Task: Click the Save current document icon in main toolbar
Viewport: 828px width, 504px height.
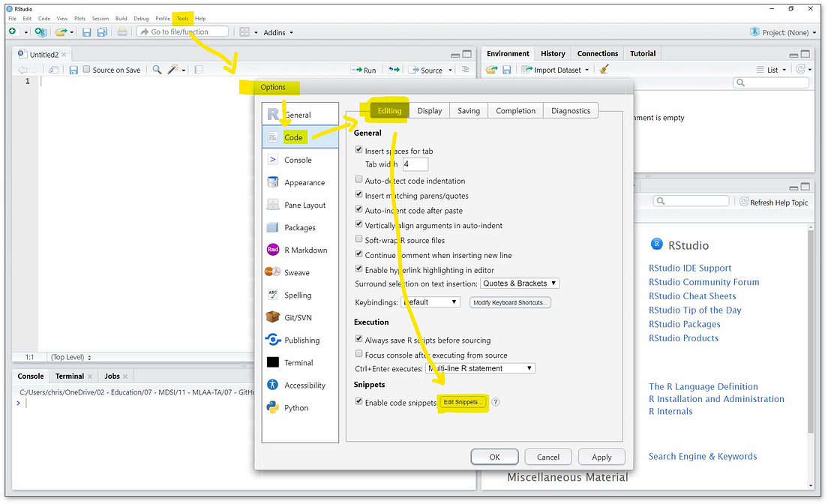Action: (86, 32)
